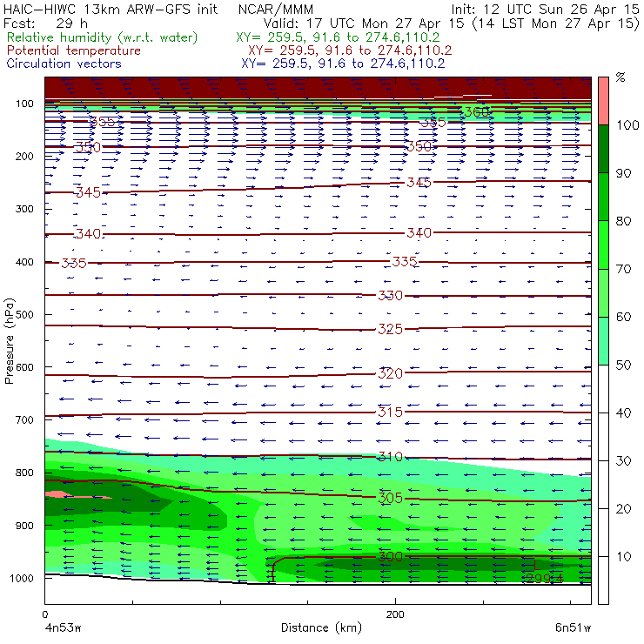
Task: Click the '900' pressure axis tick label
Action: (24, 526)
